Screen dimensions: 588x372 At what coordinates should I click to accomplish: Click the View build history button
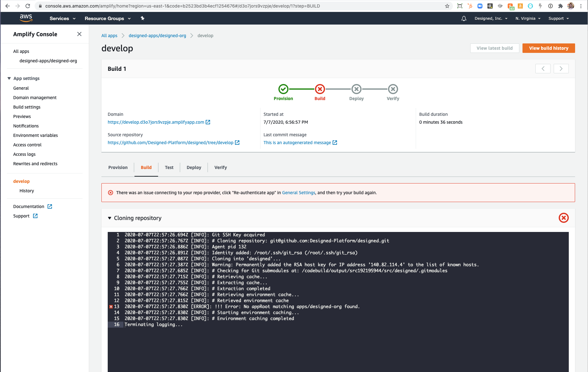tap(549, 48)
